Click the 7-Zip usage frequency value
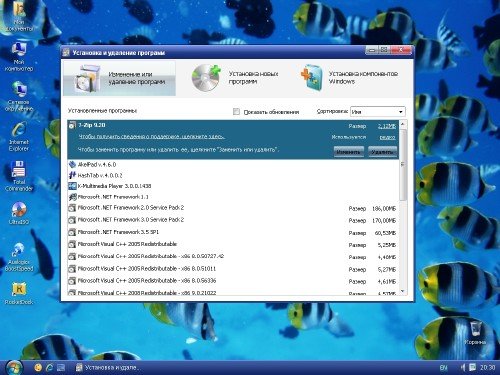The image size is (500, 375). pos(387,137)
